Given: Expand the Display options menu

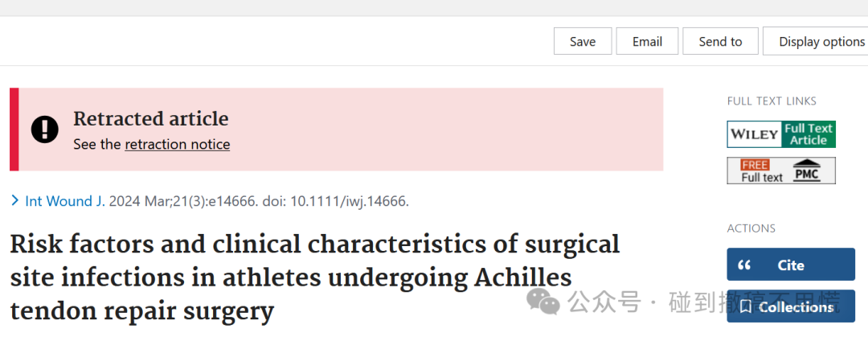Looking at the screenshot, I should (816, 42).
